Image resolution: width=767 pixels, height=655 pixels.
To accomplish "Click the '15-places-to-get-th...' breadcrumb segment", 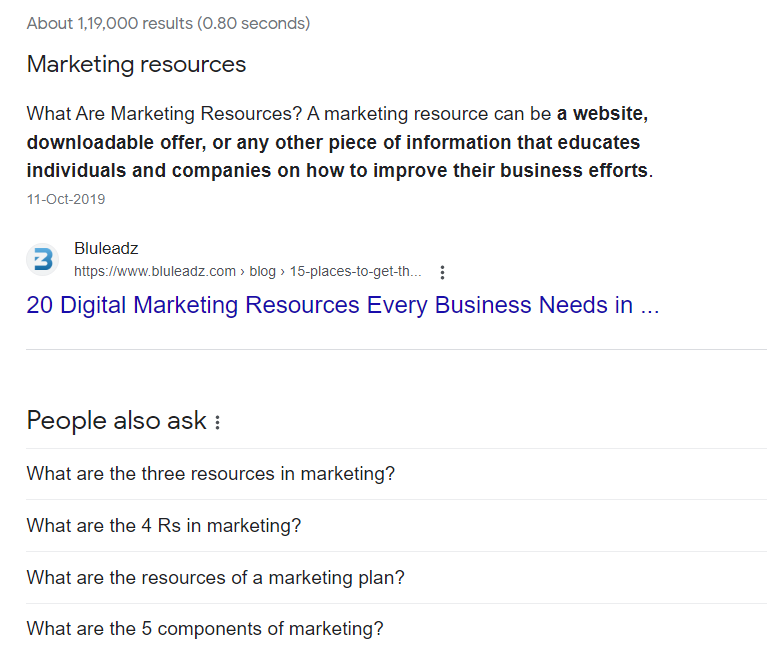I will [356, 271].
